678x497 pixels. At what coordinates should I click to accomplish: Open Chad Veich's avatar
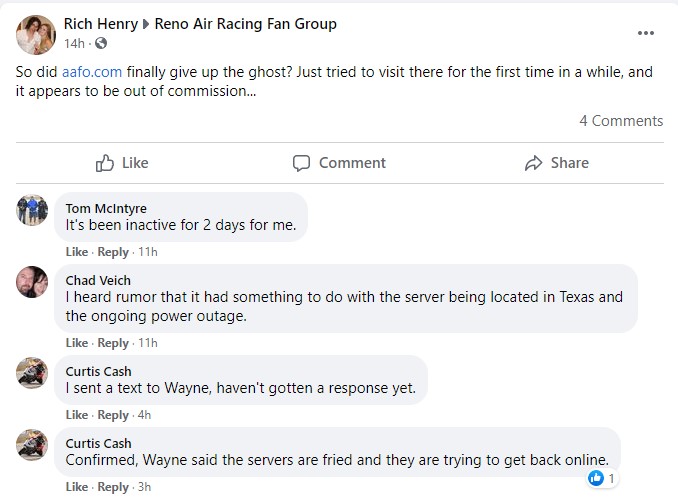[32, 282]
